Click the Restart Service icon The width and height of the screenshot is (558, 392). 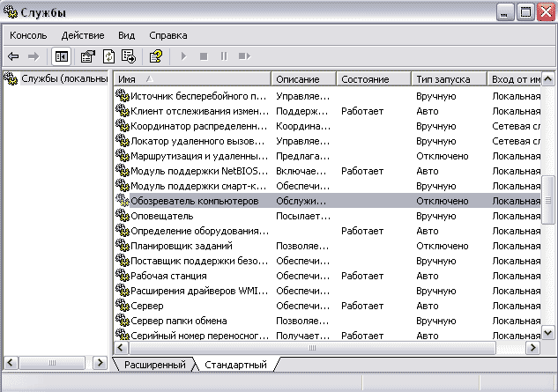coord(244,56)
